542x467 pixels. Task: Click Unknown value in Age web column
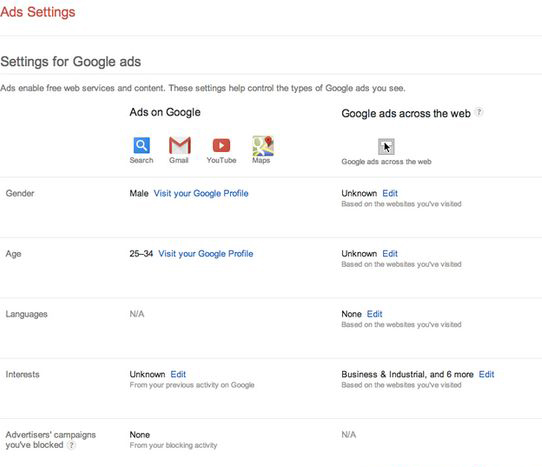click(359, 254)
